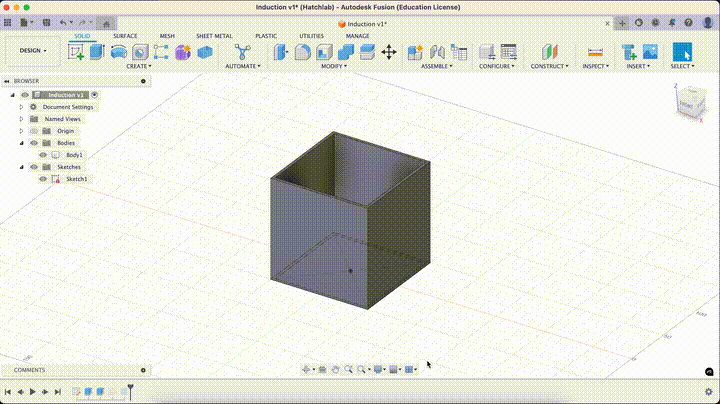Select the Joint tool

pos(437,52)
